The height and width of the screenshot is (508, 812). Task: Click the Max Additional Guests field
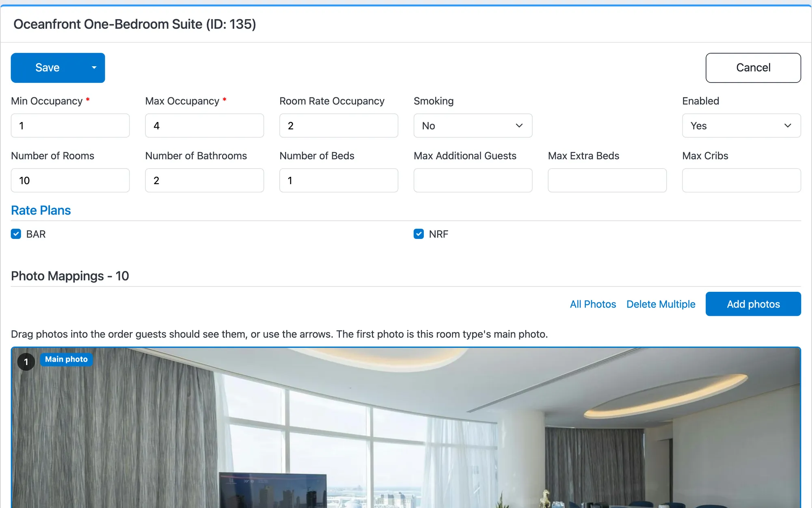[473, 180]
